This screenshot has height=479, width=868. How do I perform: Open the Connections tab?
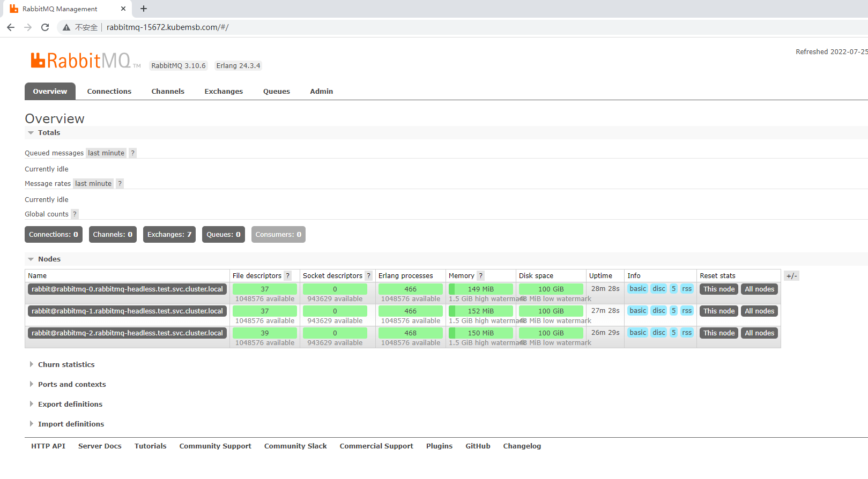tap(109, 92)
